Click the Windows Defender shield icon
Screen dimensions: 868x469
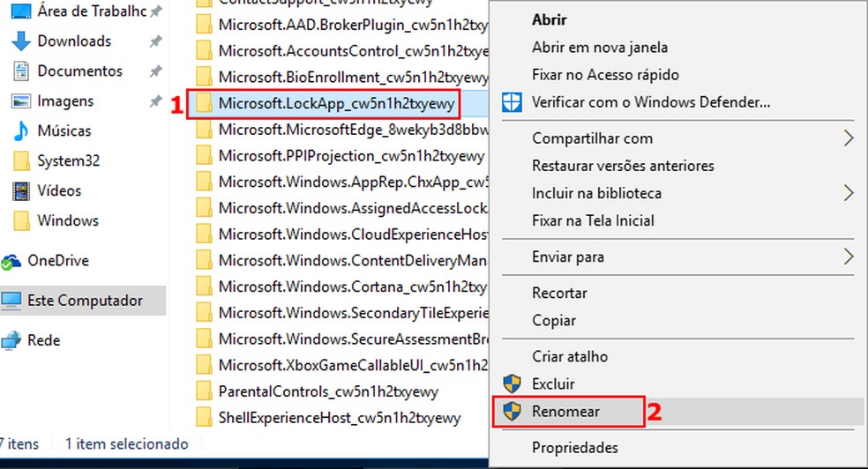pyautogui.click(x=512, y=102)
